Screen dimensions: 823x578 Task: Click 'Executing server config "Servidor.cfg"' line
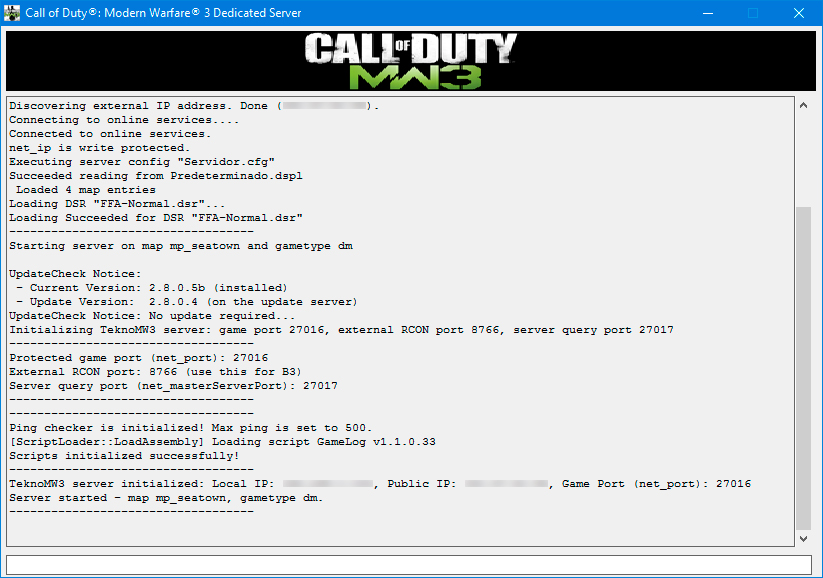[x=142, y=162]
